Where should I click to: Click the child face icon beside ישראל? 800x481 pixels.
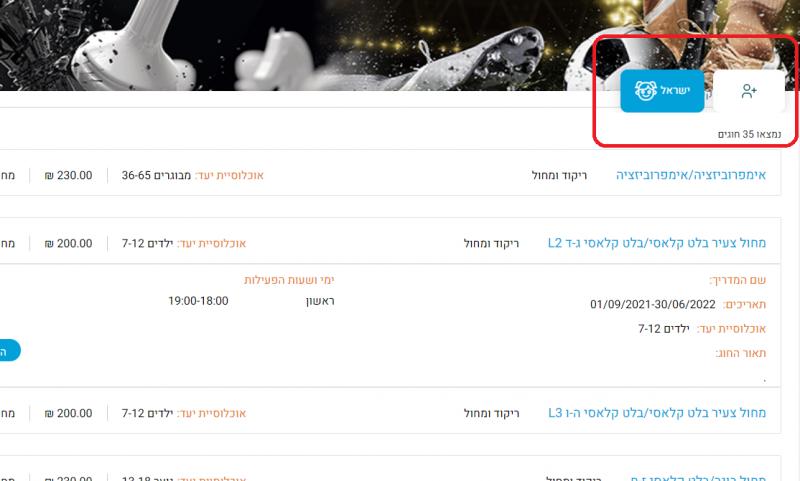click(645, 91)
